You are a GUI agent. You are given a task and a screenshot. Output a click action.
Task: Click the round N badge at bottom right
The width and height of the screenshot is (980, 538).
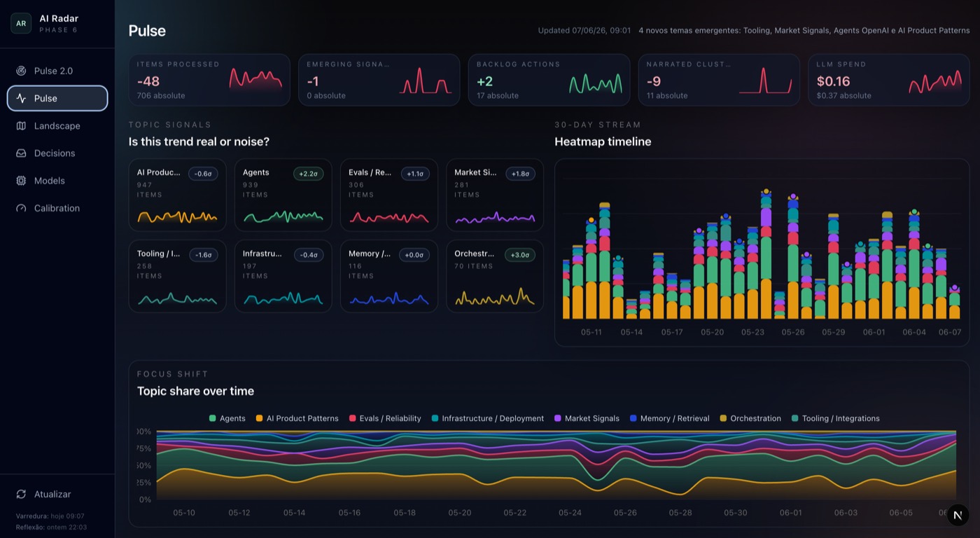[x=958, y=516]
